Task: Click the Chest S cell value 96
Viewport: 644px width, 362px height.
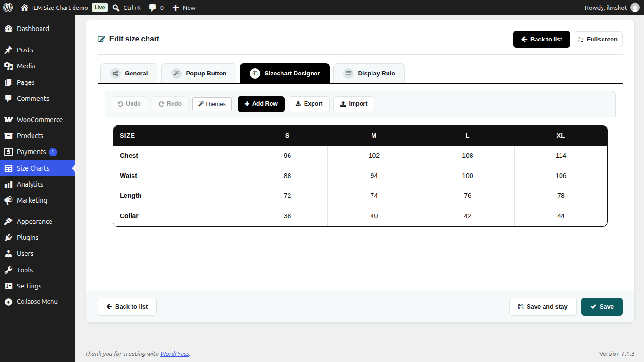Action: click(288, 156)
